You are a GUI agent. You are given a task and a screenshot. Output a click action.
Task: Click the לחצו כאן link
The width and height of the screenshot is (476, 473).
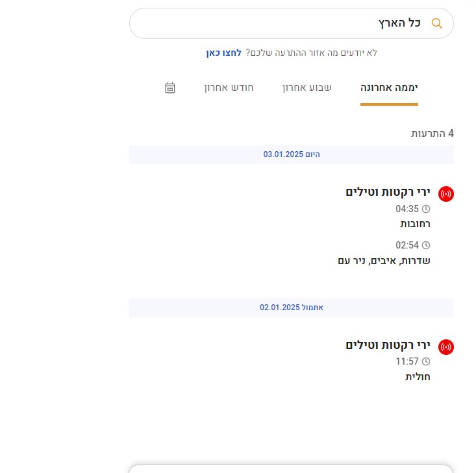point(224,53)
